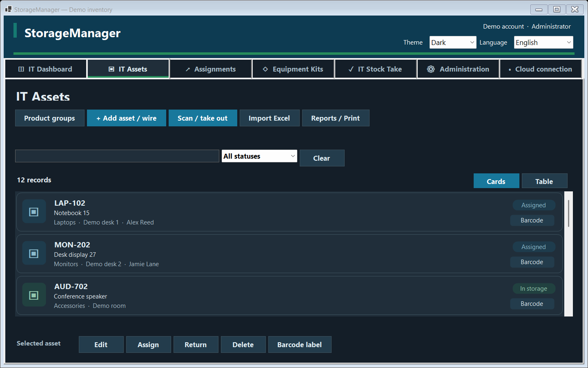Click Scan / take out button
588x368 pixels.
pyautogui.click(x=203, y=118)
